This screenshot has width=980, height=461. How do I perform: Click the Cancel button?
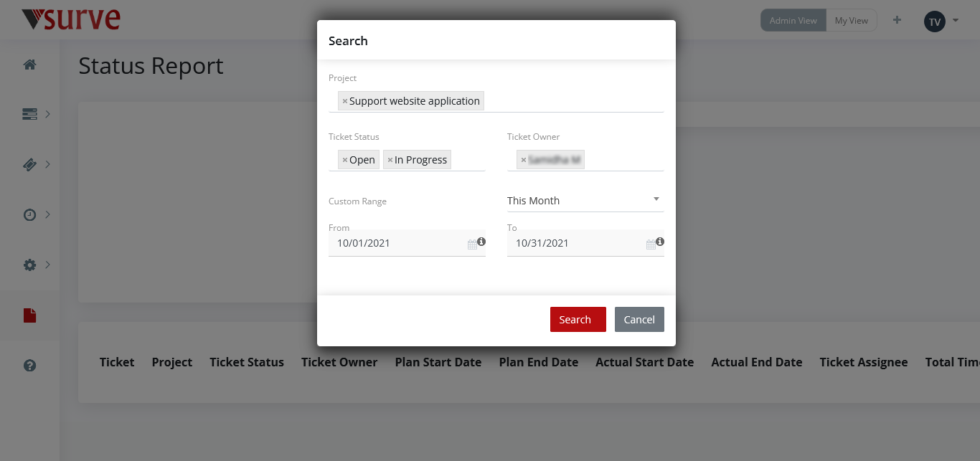click(639, 320)
